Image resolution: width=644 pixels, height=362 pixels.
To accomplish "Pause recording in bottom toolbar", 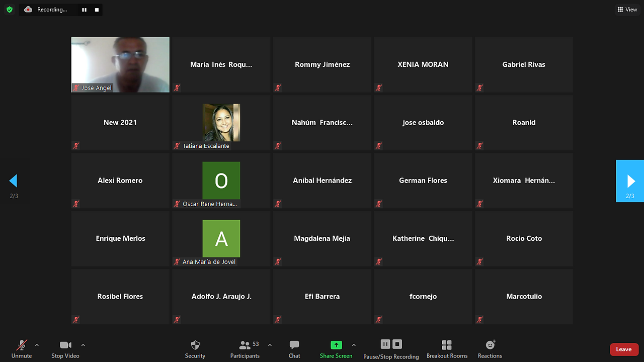I will click(x=385, y=344).
